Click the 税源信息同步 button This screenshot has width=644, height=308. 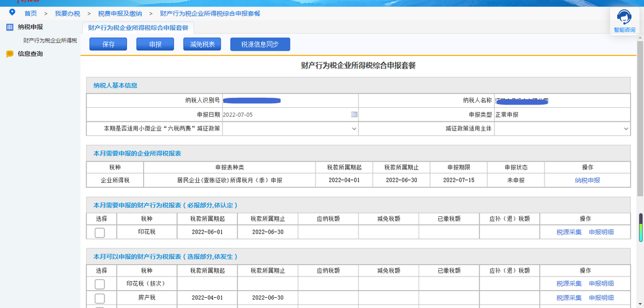pyautogui.click(x=260, y=44)
